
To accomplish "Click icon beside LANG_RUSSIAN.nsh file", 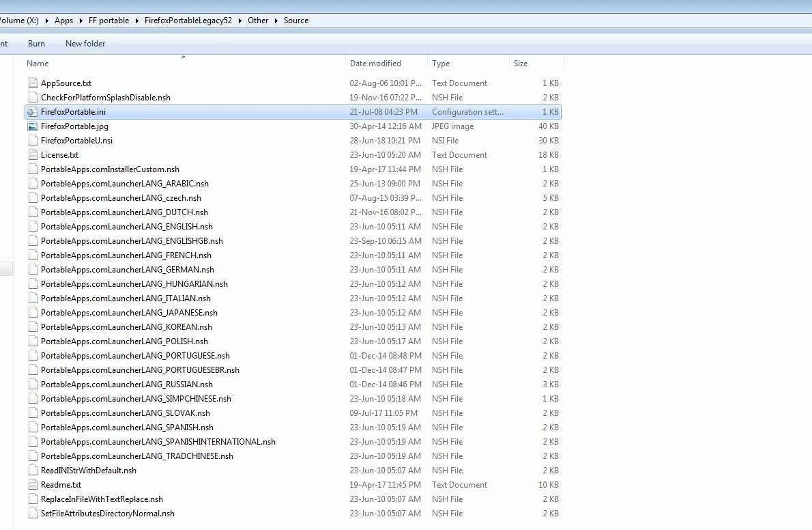I will click(x=33, y=385).
